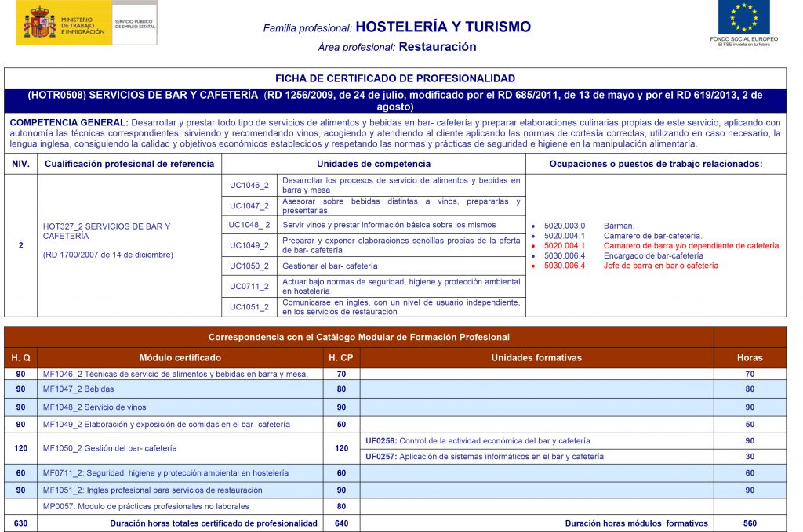Click the Barman occupation entry
Screen dimensions: 803x532
point(619,225)
